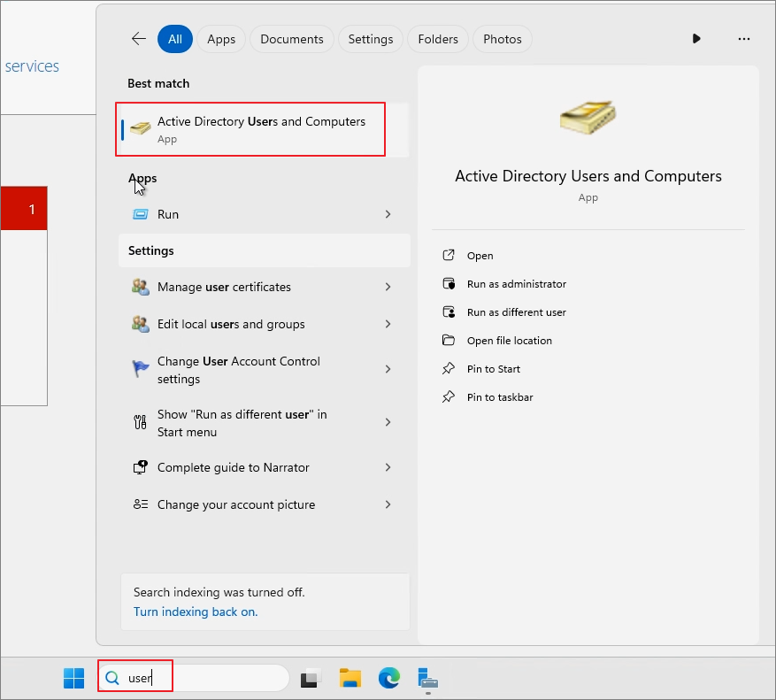The width and height of the screenshot is (776, 700).
Task: Choose Open file location
Action: [510, 341]
